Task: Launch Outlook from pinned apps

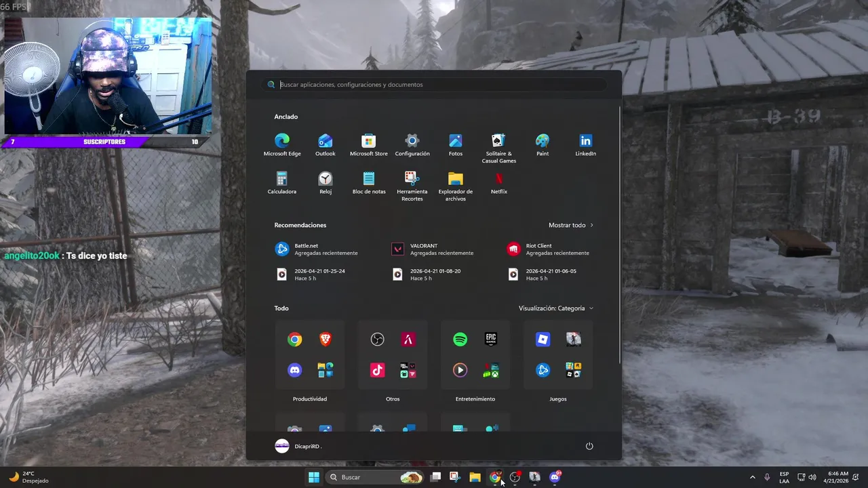Action: (325, 145)
